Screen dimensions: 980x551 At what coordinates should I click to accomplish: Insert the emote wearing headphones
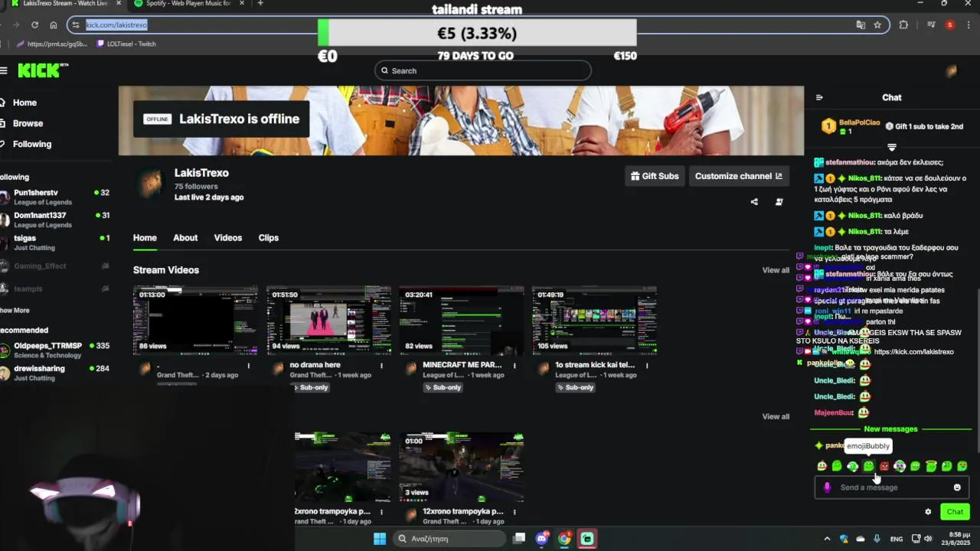pyautogui.click(x=900, y=466)
